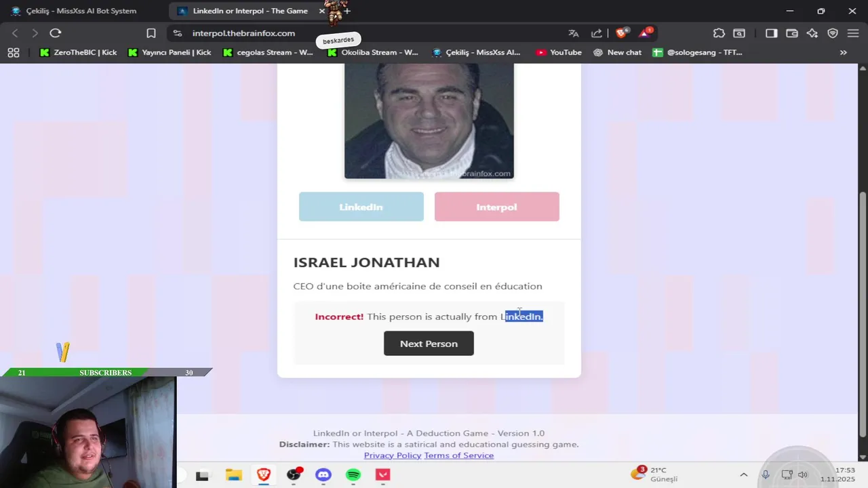Bookmark this page with the bookmark icon
Image resolution: width=868 pixels, height=488 pixels.
click(151, 33)
